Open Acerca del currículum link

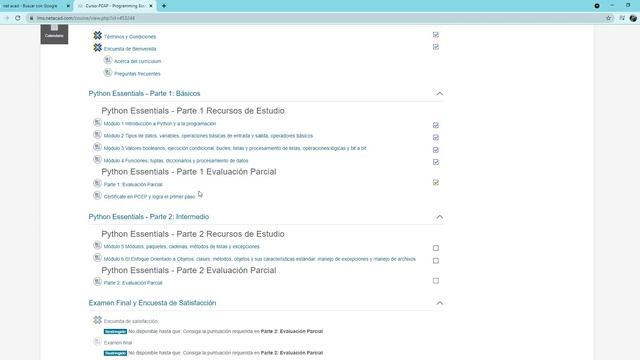coord(138,61)
